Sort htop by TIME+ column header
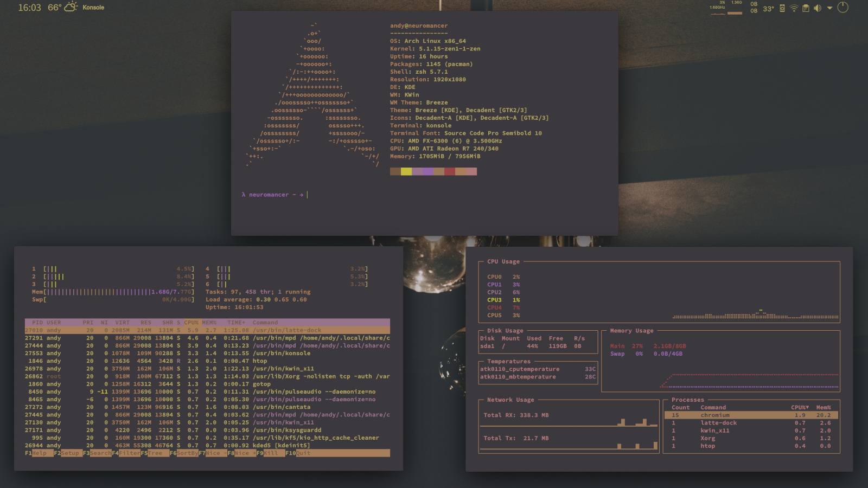This screenshot has width=868, height=488. coord(236,323)
